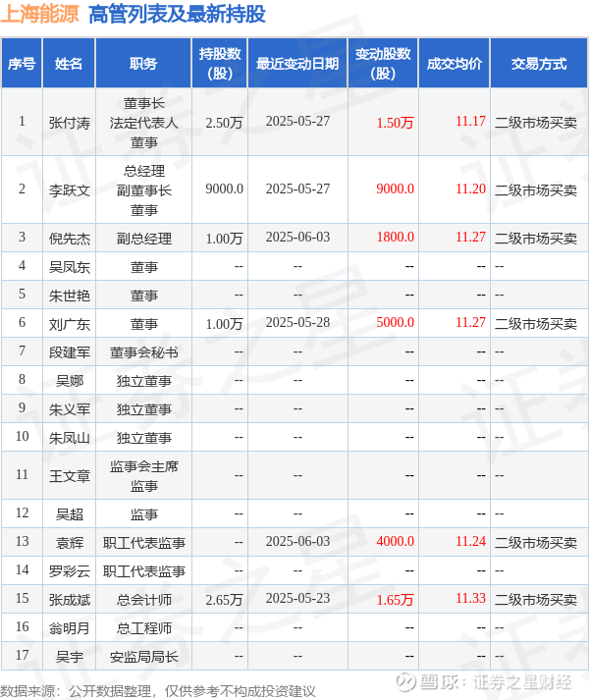The height and width of the screenshot is (700, 589).
Task: Select the name 吴超
Action: [x=70, y=514]
